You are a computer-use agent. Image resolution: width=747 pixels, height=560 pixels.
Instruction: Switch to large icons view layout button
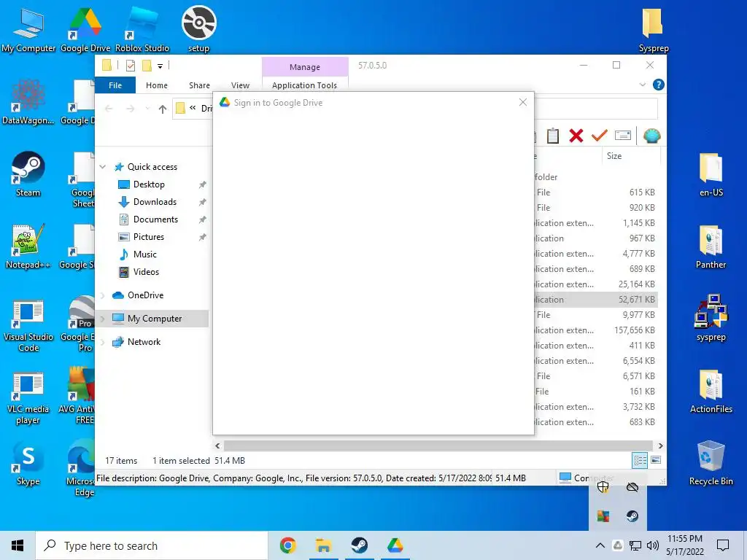pyautogui.click(x=656, y=460)
